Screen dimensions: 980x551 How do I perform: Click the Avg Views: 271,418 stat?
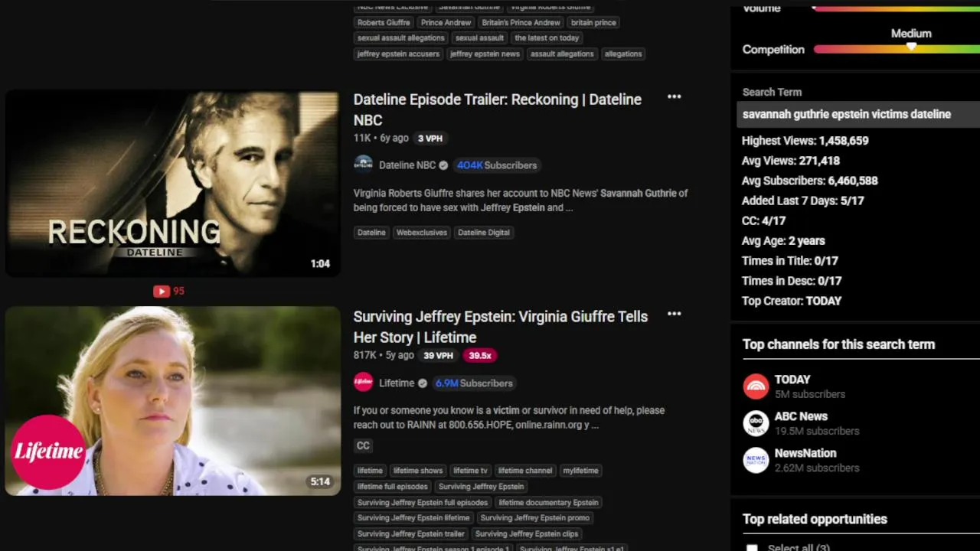[x=790, y=161]
